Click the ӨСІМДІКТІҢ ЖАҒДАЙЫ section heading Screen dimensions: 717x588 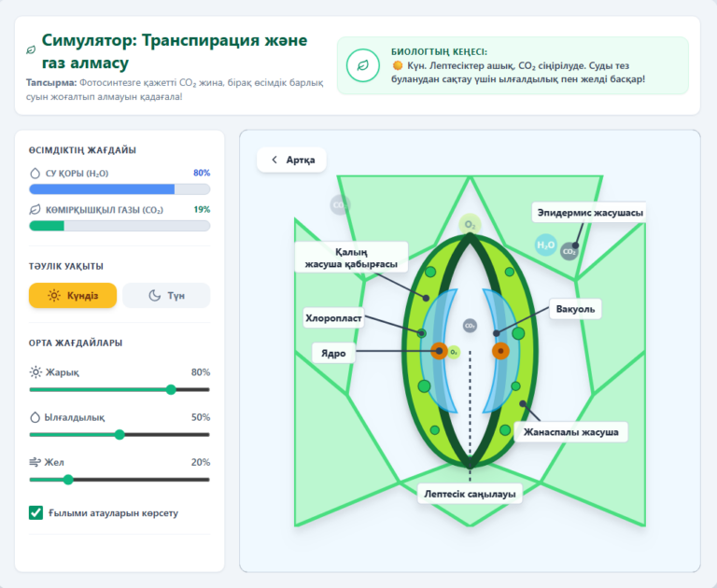click(x=82, y=150)
